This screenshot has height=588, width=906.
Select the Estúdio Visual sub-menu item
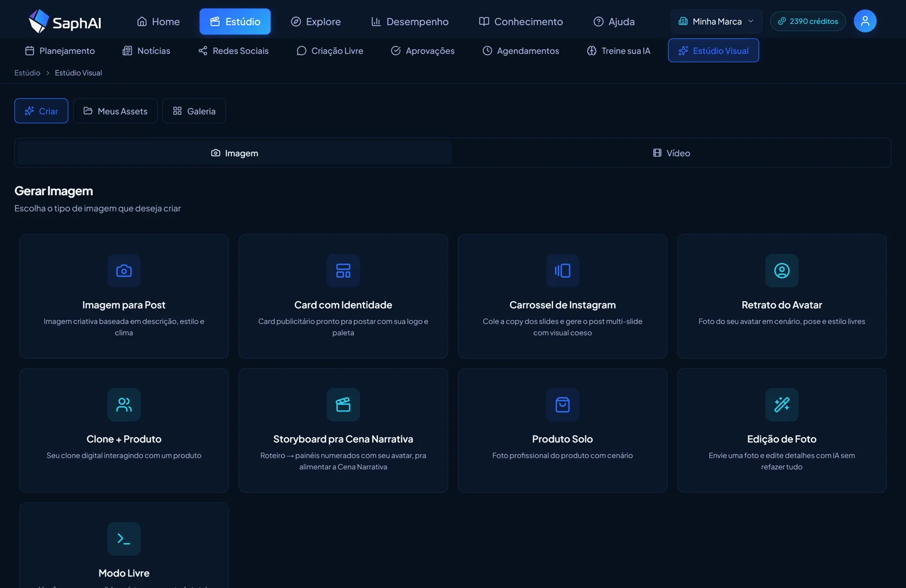[x=714, y=51]
